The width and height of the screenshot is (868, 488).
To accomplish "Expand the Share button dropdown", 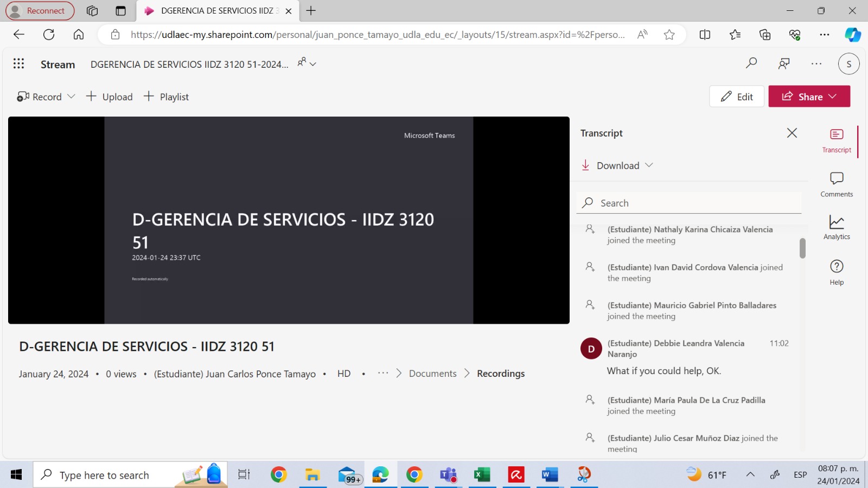I will (833, 97).
